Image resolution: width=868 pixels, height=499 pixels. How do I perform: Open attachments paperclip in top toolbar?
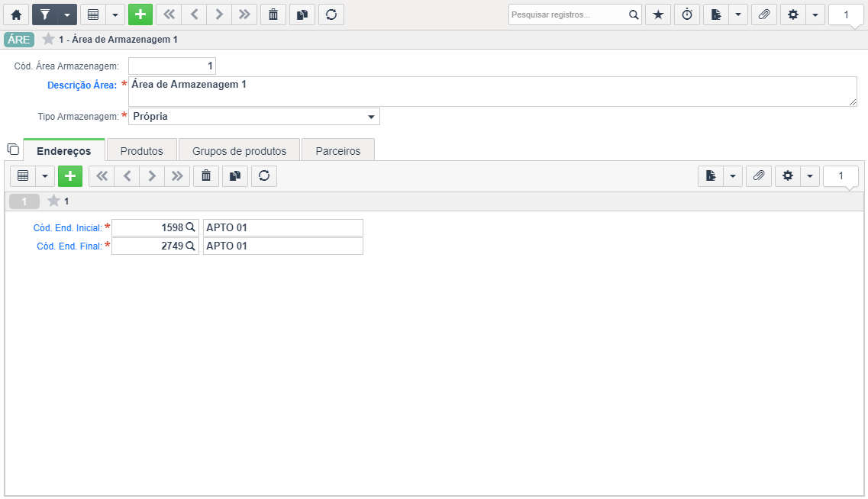(764, 14)
